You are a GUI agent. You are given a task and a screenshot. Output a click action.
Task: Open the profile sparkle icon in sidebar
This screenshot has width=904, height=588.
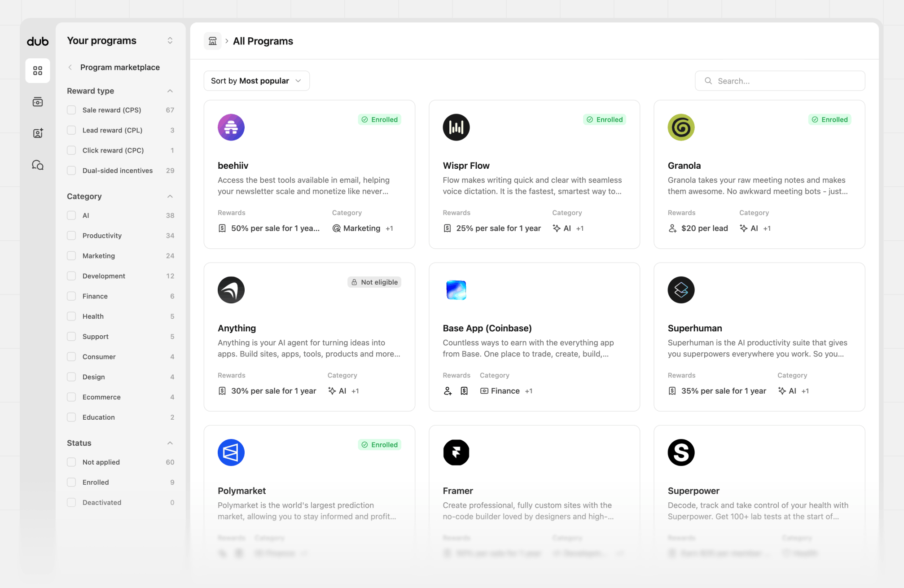click(x=38, y=133)
